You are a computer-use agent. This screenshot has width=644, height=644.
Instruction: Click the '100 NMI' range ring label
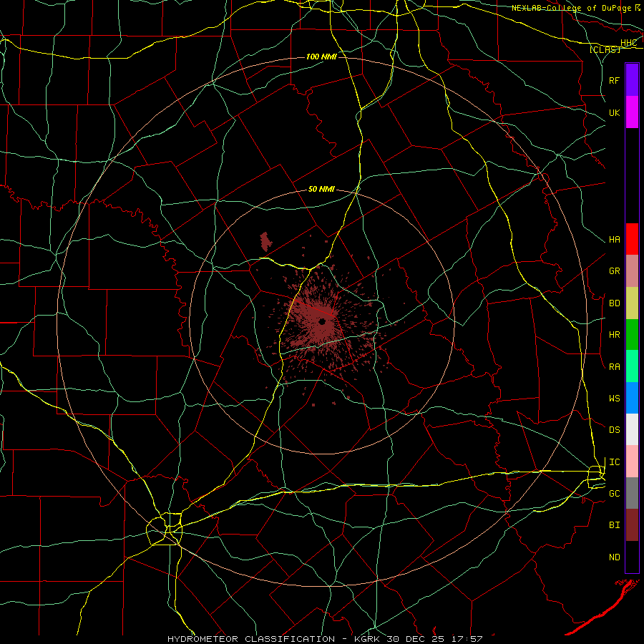click(321, 57)
